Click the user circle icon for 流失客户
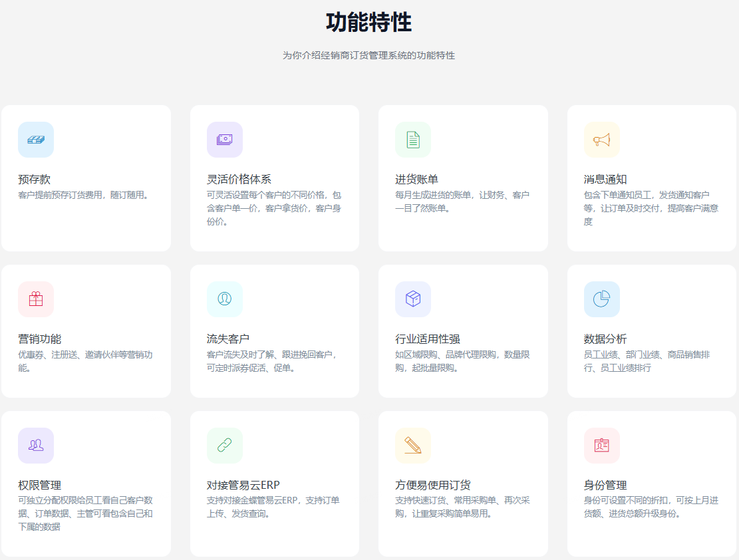The image size is (739, 560). coord(224,299)
